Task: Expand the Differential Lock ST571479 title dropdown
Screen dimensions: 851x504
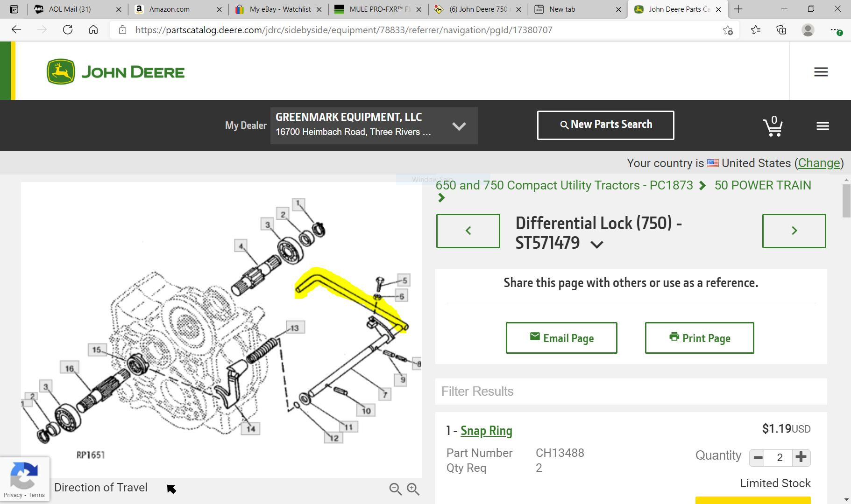Action: pyautogui.click(x=597, y=243)
